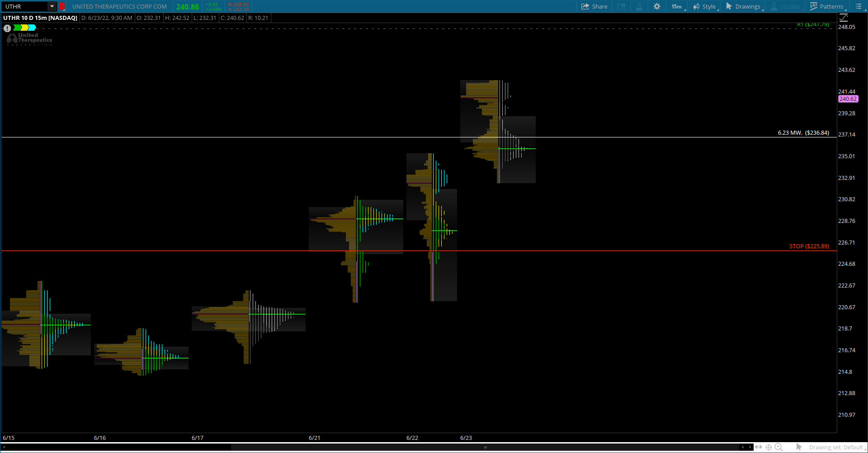The height and width of the screenshot is (453, 868).
Task: Click the L: 232.31 low value
Action: click(205, 18)
